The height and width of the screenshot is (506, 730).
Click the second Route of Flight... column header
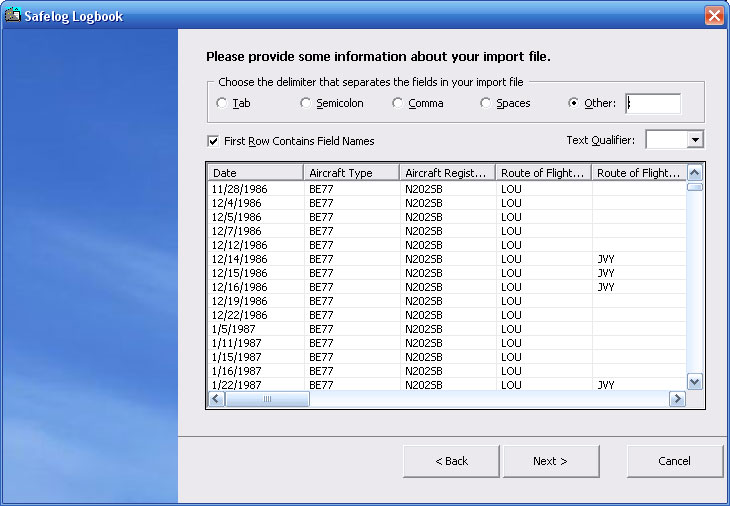(x=639, y=173)
